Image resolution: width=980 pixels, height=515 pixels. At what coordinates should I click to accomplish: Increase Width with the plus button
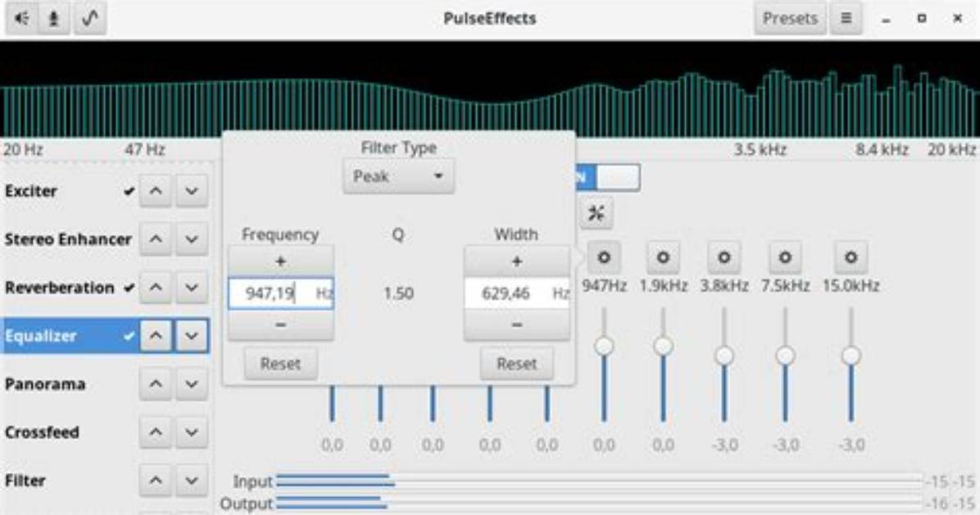[x=517, y=262]
